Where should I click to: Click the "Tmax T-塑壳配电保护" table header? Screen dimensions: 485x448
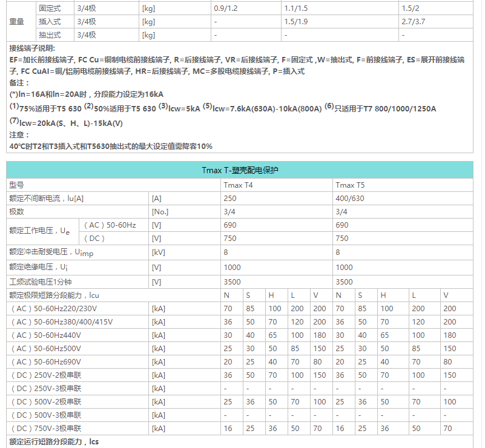(240, 170)
